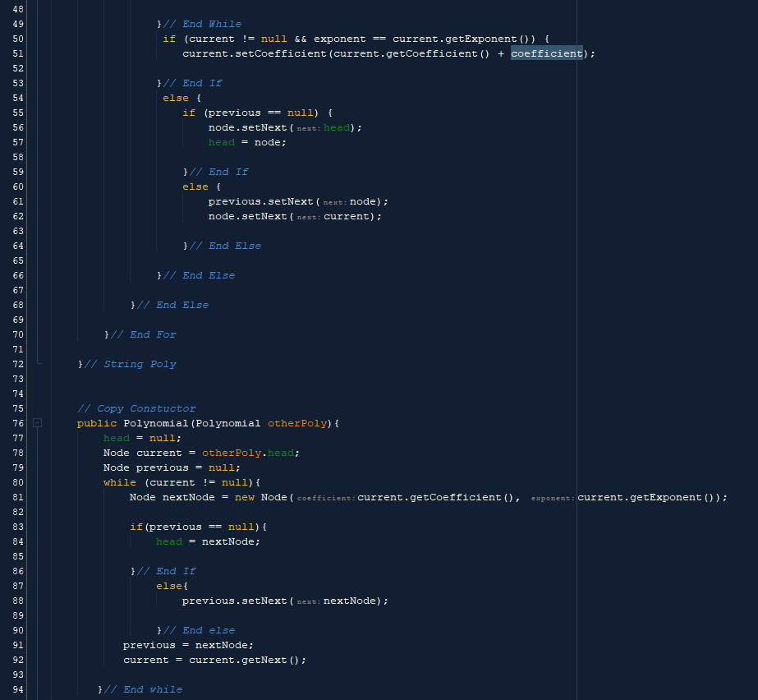
Task: Click the '// End else' comment on line 90
Action: tap(199, 630)
